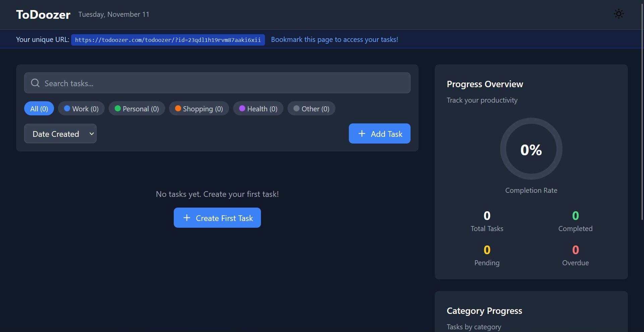
Task: Click the orange Shopping category dot
Action: point(178,108)
